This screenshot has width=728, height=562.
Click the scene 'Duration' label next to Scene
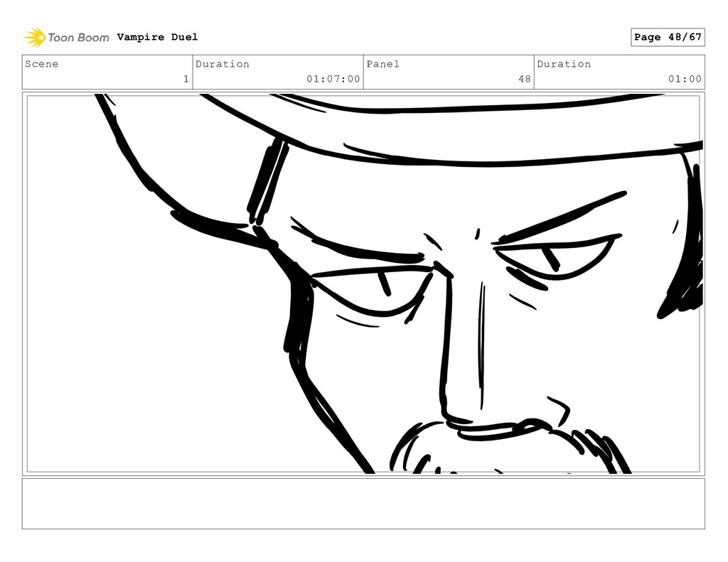[x=222, y=64]
